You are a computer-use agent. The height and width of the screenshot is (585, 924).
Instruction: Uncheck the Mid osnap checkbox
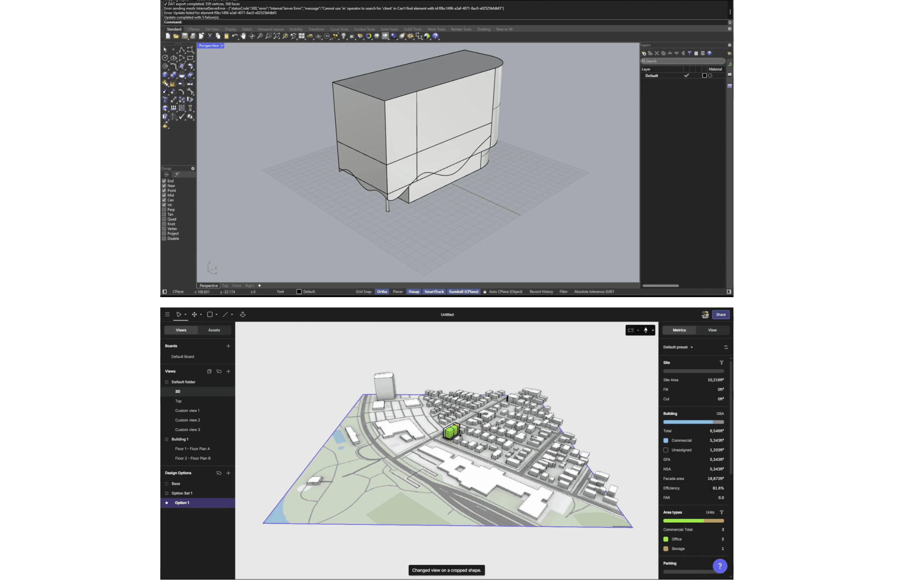coord(164,195)
